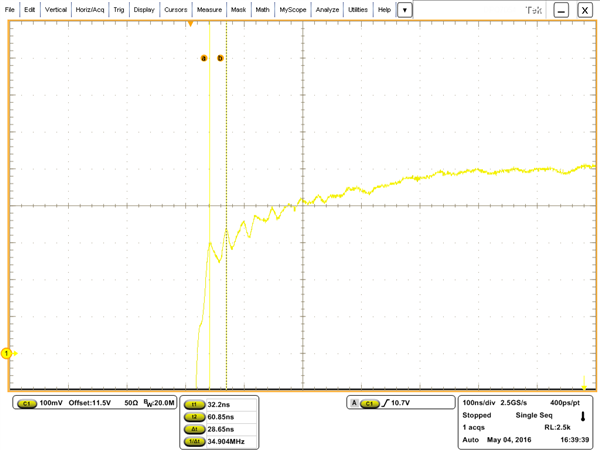Click the 16:39:39 time readout
Image resolution: width=600 pixels, height=450 pixels.
575,440
